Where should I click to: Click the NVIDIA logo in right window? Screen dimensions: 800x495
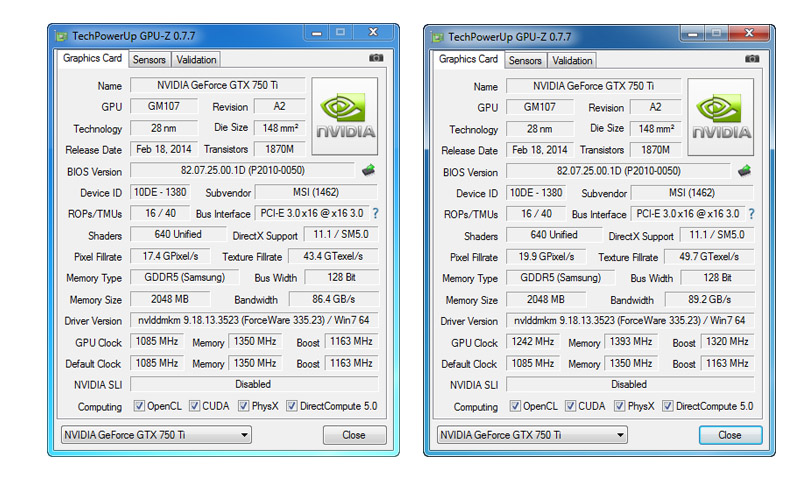tap(721, 117)
